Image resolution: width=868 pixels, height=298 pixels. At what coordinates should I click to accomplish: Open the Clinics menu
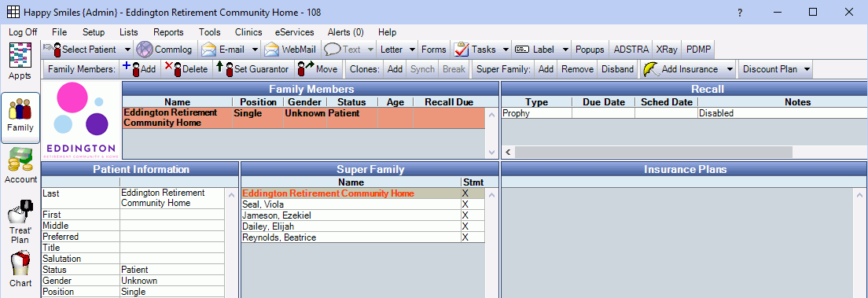(x=248, y=32)
